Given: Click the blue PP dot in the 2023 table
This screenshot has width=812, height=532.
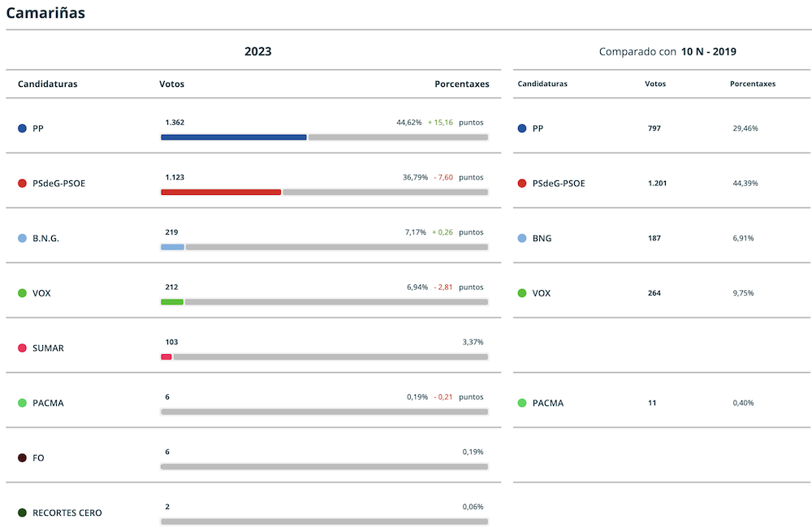Looking at the screenshot, I should tap(22, 128).
